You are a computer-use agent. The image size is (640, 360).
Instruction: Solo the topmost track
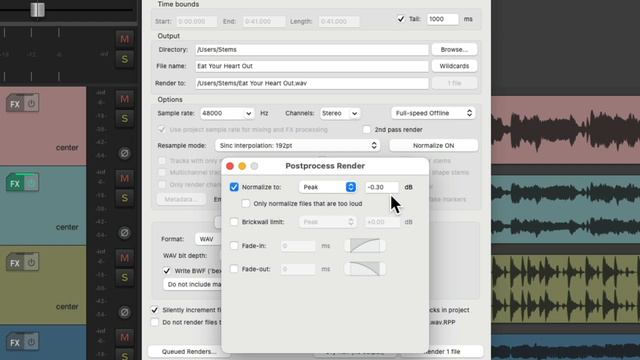pyautogui.click(x=124, y=59)
